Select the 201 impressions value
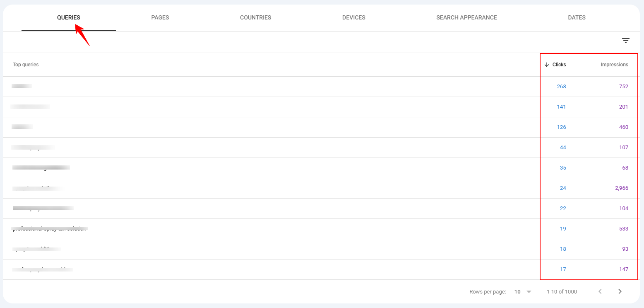The image size is (644, 308). click(624, 107)
